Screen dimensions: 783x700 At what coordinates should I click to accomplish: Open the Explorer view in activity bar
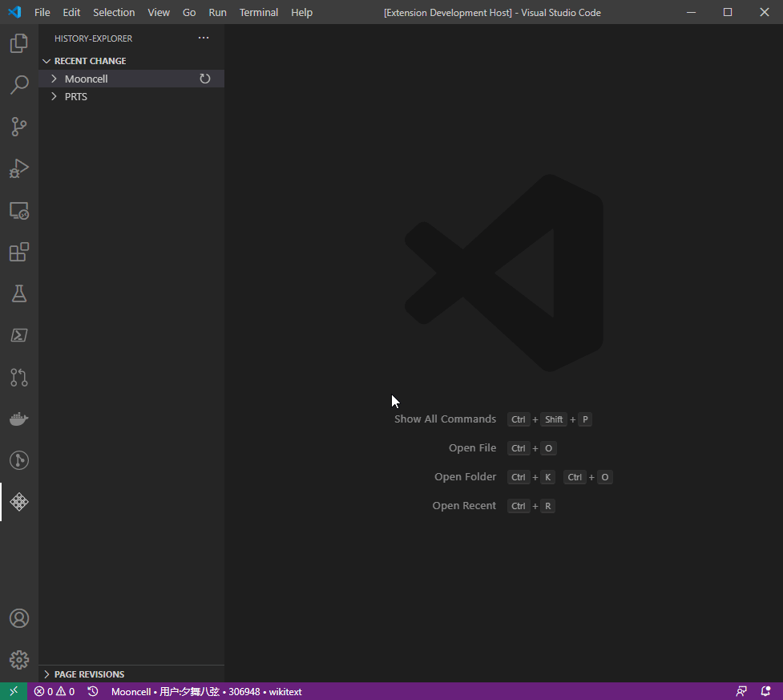click(x=19, y=43)
